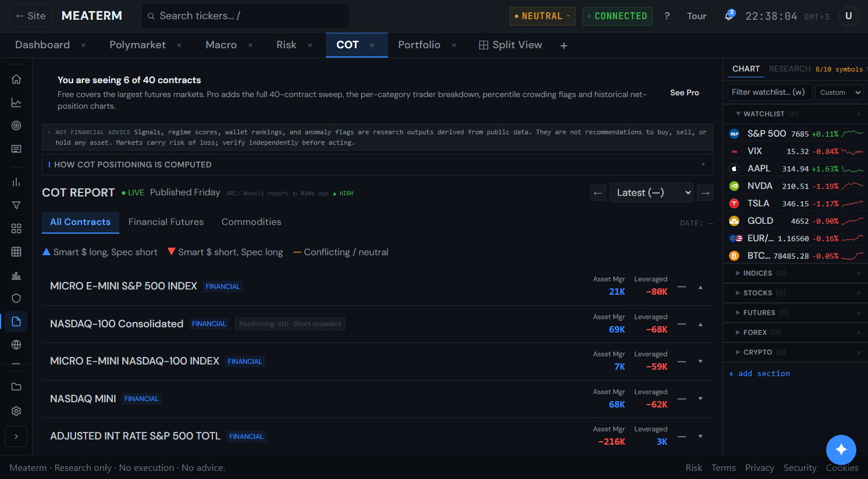
Task: Close the Macro tab
Action: coord(250,45)
